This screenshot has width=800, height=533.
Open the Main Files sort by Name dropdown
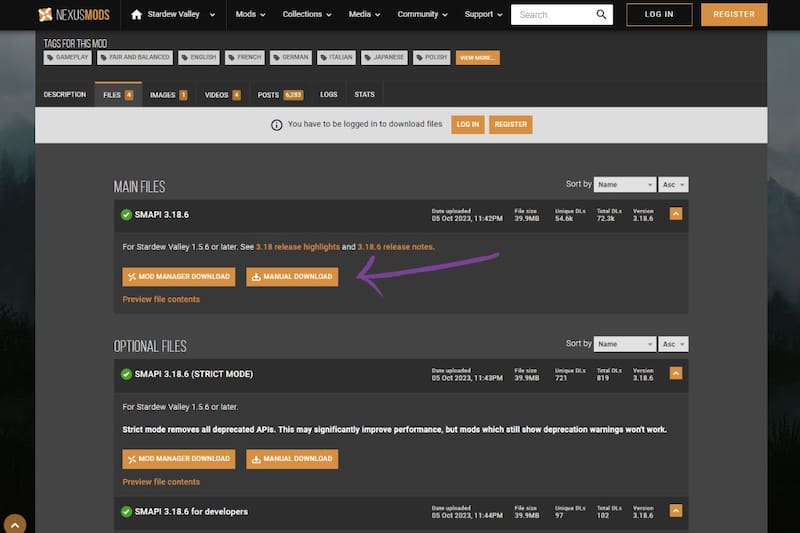(x=624, y=185)
